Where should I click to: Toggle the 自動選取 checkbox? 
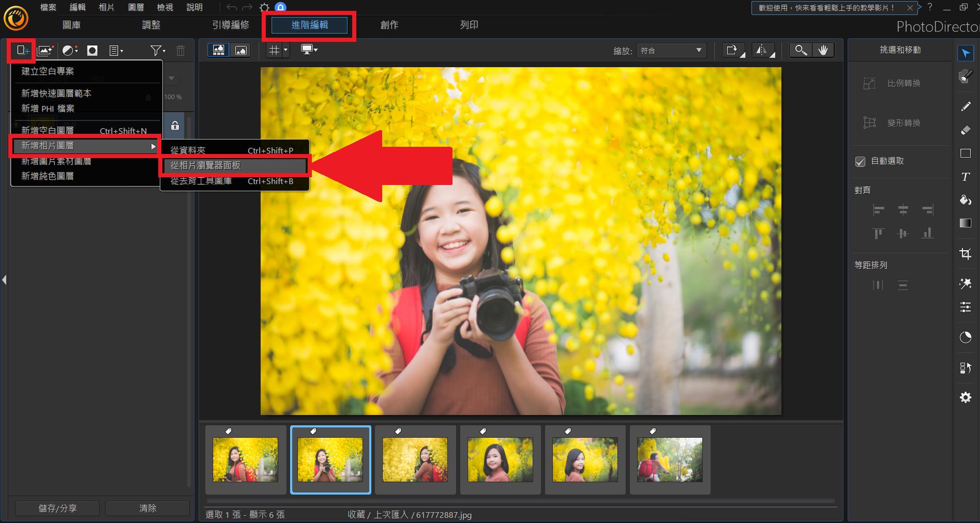click(x=860, y=161)
